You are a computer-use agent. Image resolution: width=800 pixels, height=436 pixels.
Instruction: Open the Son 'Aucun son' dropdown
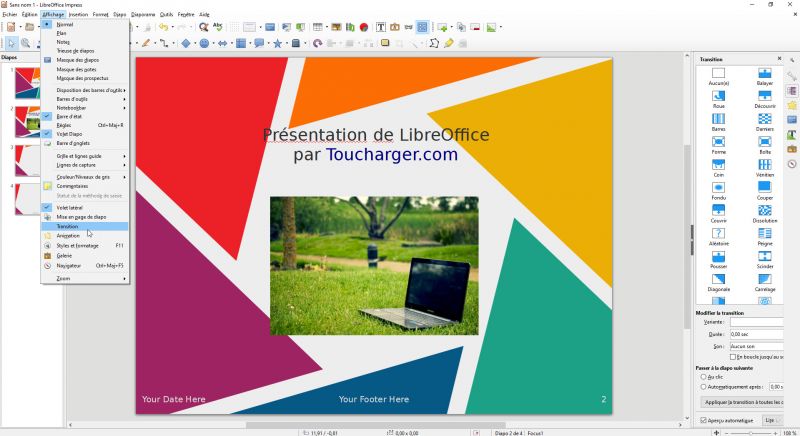(x=756, y=346)
